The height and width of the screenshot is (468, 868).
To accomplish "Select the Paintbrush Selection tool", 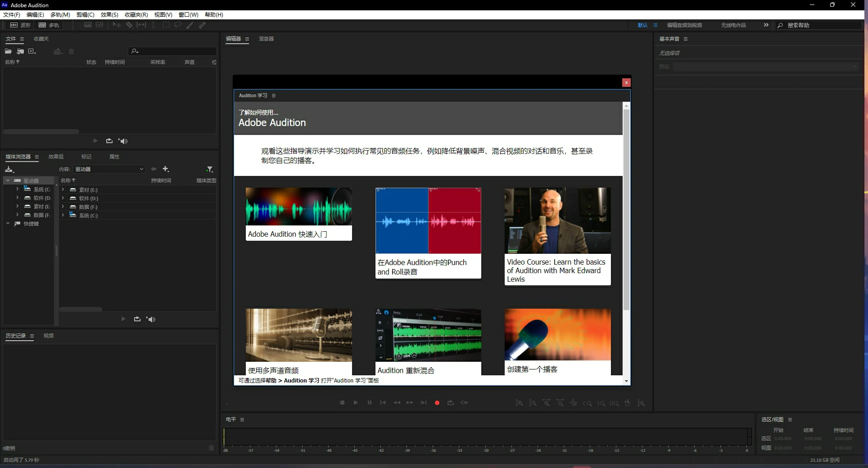I will [x=190, y=25].
